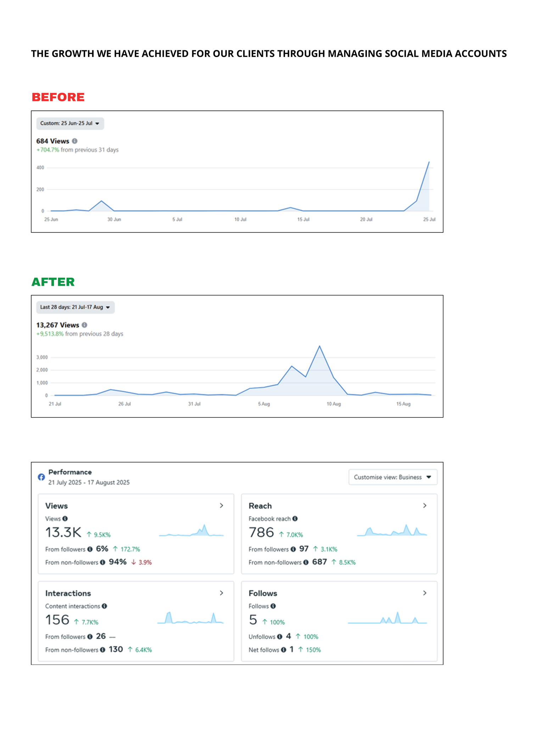
Task: Expand the Customise view: Business dropdown
Action: tap(392, 477)
